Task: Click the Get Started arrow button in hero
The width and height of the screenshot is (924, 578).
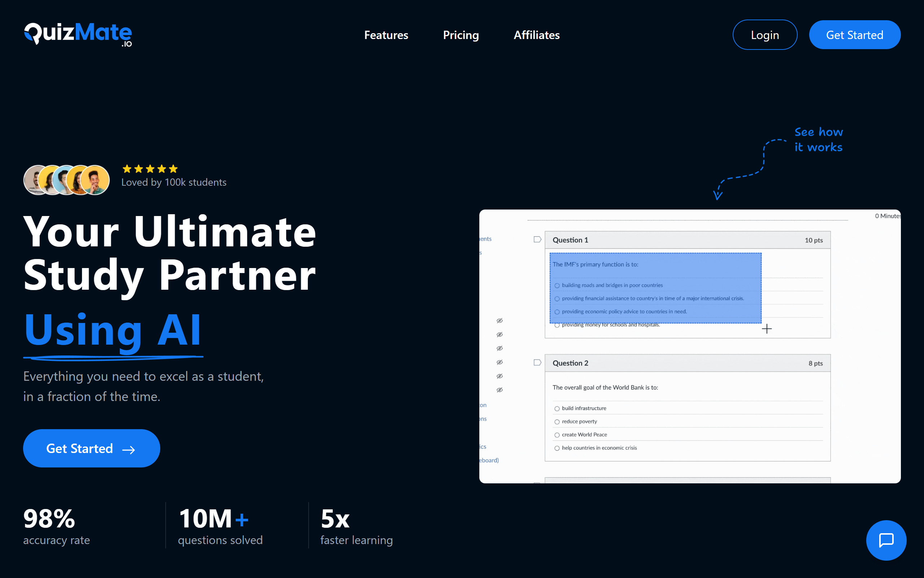Action: 91,448
